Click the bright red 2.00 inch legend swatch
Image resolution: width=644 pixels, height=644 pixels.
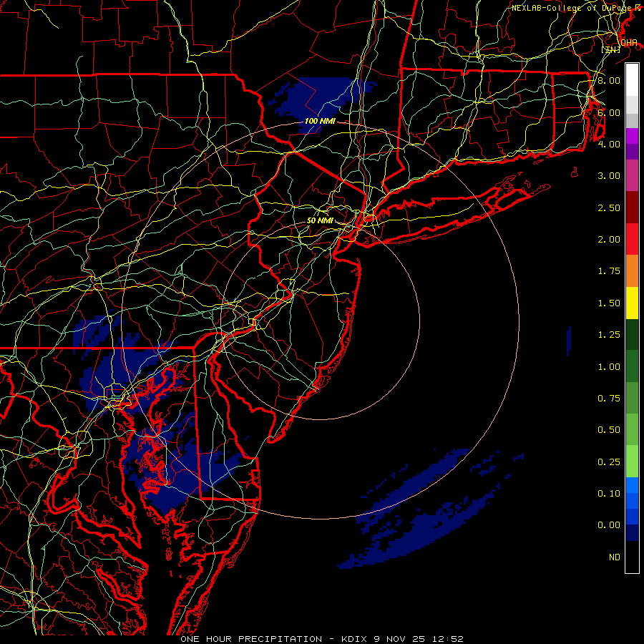(632, 239)
